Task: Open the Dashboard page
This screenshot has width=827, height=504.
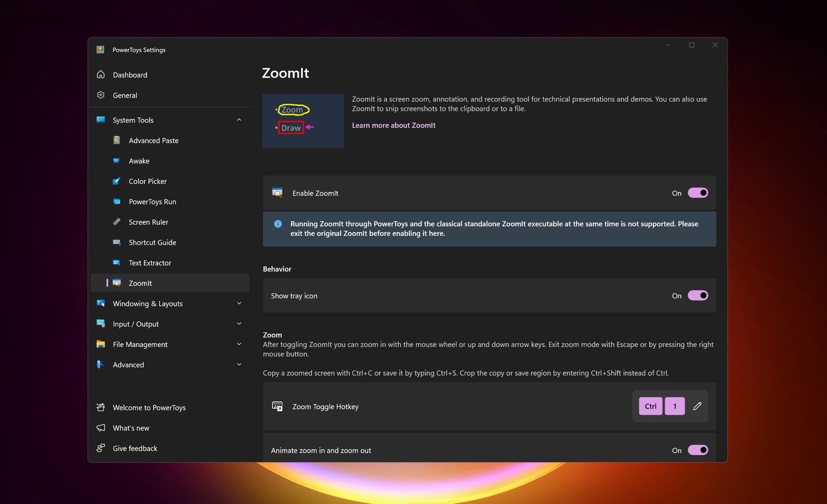Action: tap(170, 75)
